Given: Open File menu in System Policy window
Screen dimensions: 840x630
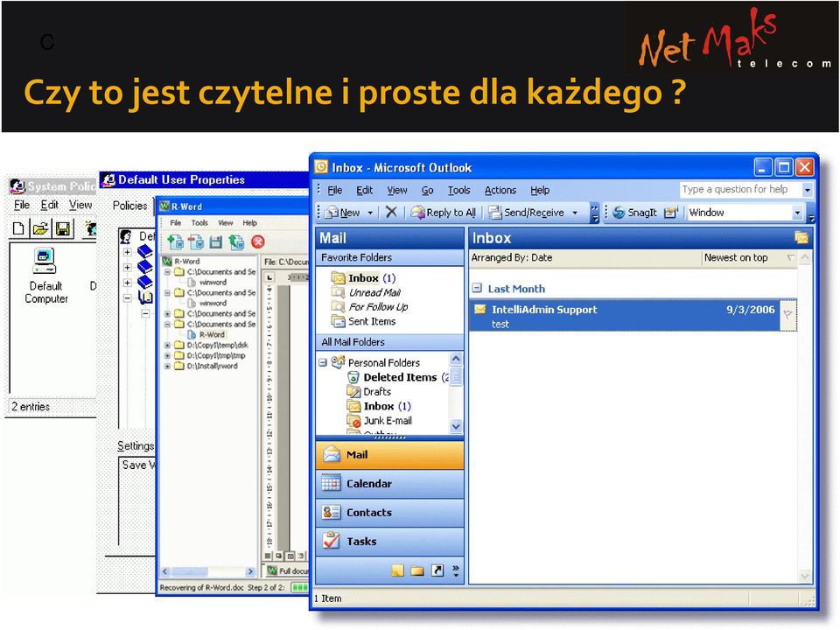Looking at the screenshot, I should pyautogui.click(x=22, y=205).
